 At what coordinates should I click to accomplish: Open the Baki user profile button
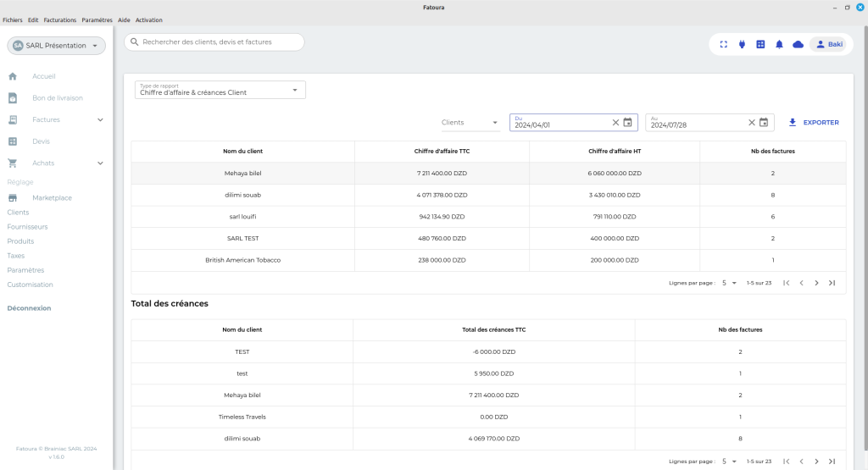pyautogui.click(x=827, y=45)
